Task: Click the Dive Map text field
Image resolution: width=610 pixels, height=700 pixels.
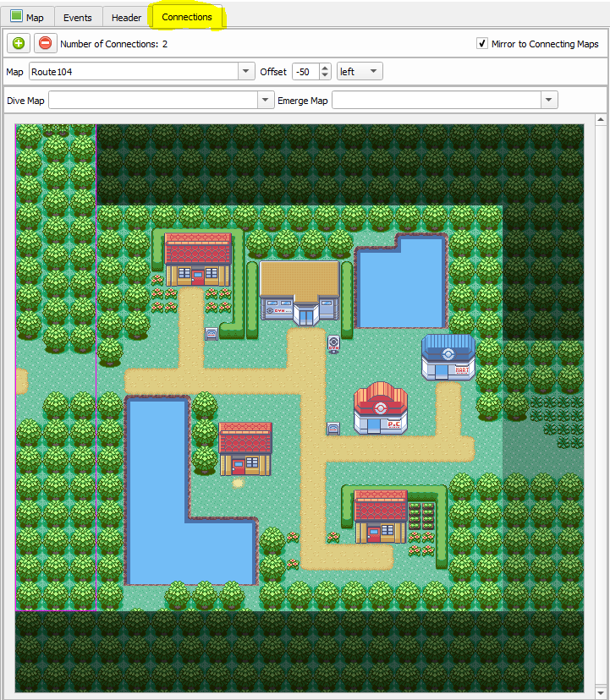Action: click(x=153, y=100)
